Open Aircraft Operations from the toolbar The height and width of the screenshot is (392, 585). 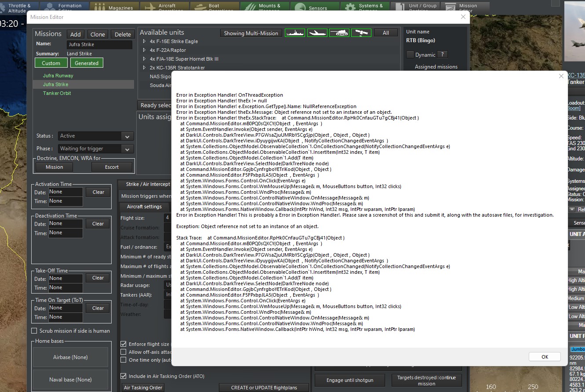164,7
